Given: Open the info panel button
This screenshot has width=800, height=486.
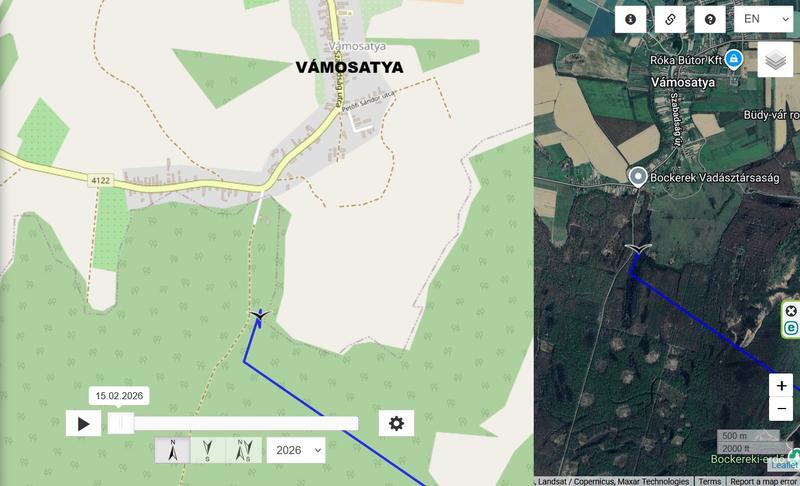Looking at the screenshot, I should pyautogui.click(x=631, y=19).
